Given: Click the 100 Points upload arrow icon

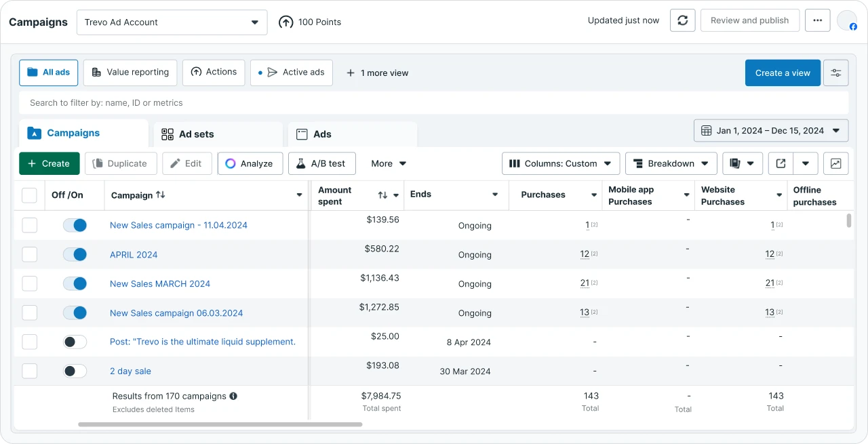Looking at the screenshot, I should [x=286, y=22].
